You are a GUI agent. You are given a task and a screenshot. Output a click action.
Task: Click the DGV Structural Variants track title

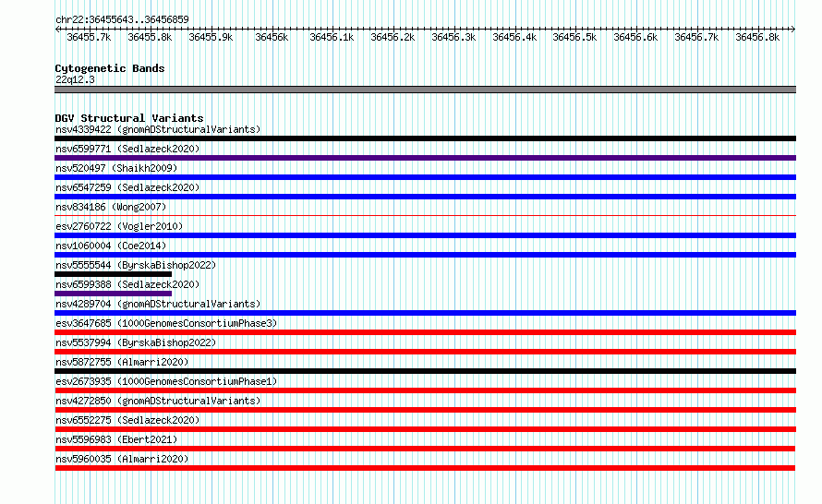(x=129, y=118)
